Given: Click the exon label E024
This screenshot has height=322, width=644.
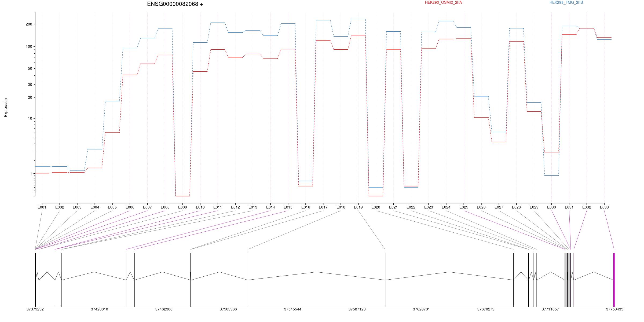Looking at the screenshot, I should coord(446,207).
